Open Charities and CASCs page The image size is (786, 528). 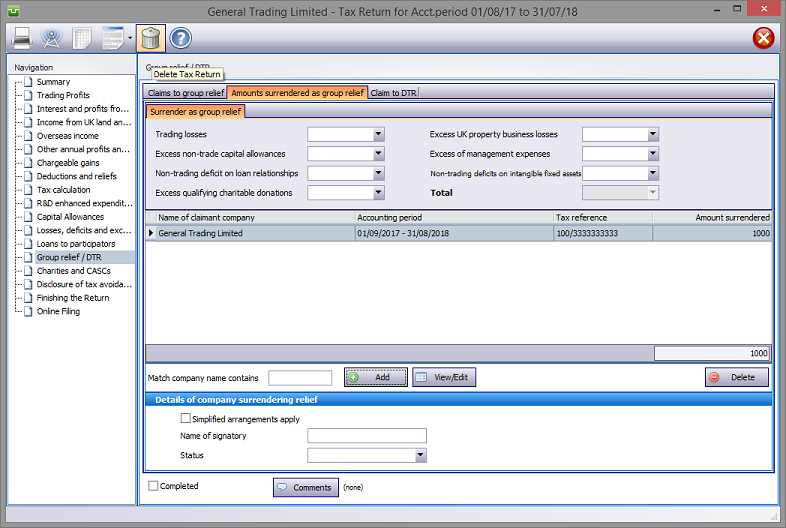(x=74, y=271)
